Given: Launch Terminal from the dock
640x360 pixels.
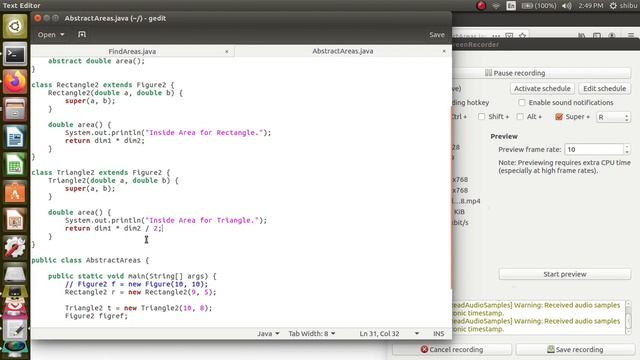Looking at the screenshot, I should (15, 54).
